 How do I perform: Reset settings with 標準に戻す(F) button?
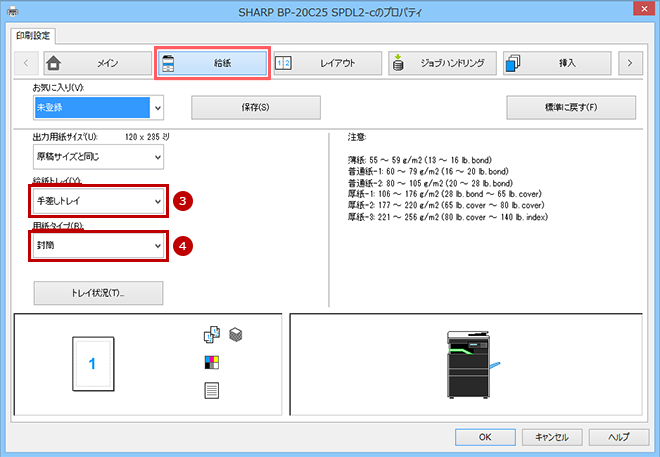[x=571, y=108]
